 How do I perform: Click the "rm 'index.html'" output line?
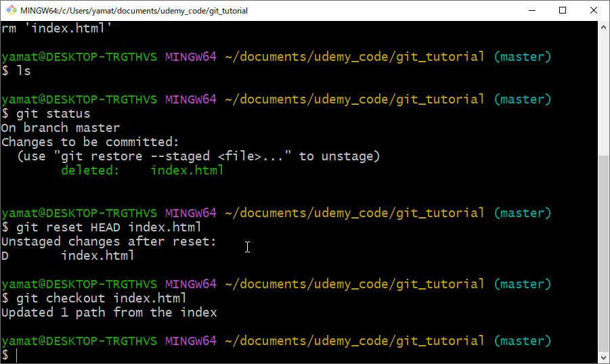[57, 28]
